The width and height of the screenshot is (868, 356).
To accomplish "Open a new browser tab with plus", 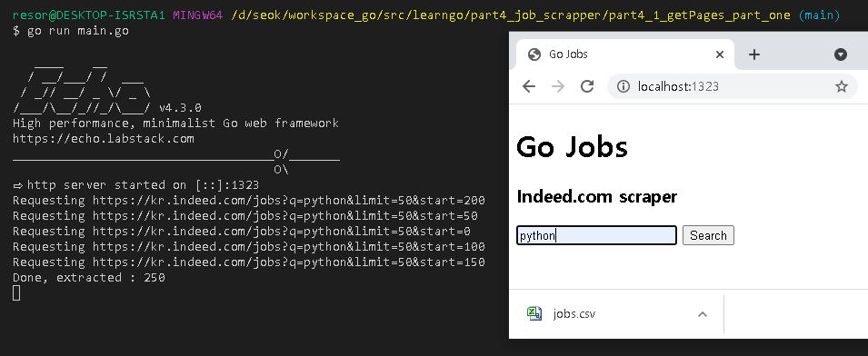I will 754,54.
